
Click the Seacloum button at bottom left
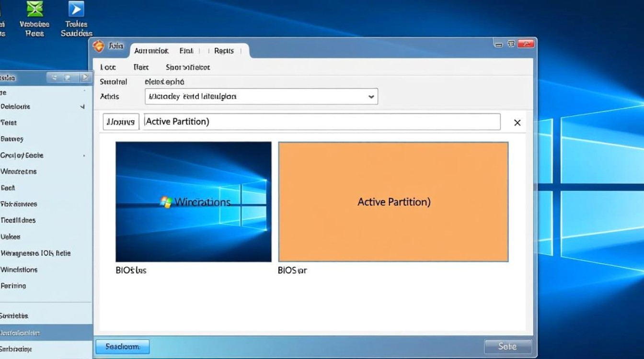123,347
